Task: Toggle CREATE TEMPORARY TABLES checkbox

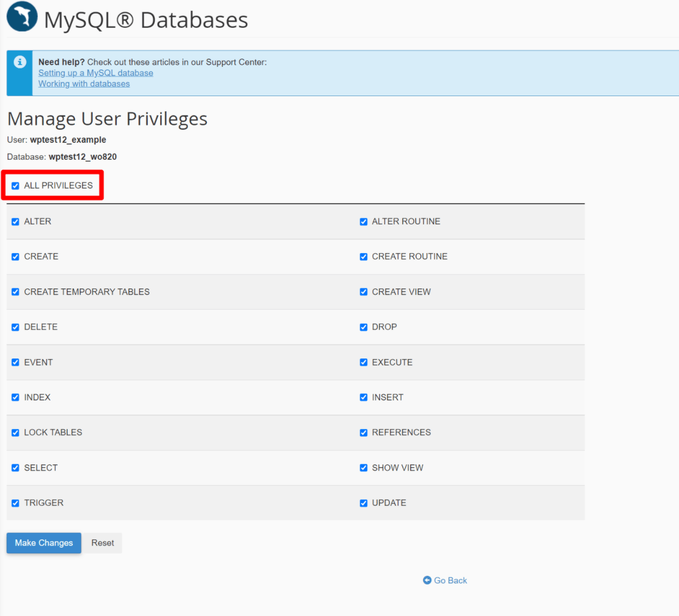Action: point(15,292)
